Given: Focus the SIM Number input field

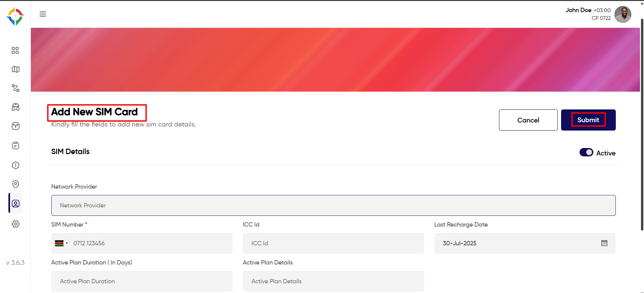Looking at the screenshot, I should (x=142, y=243).
